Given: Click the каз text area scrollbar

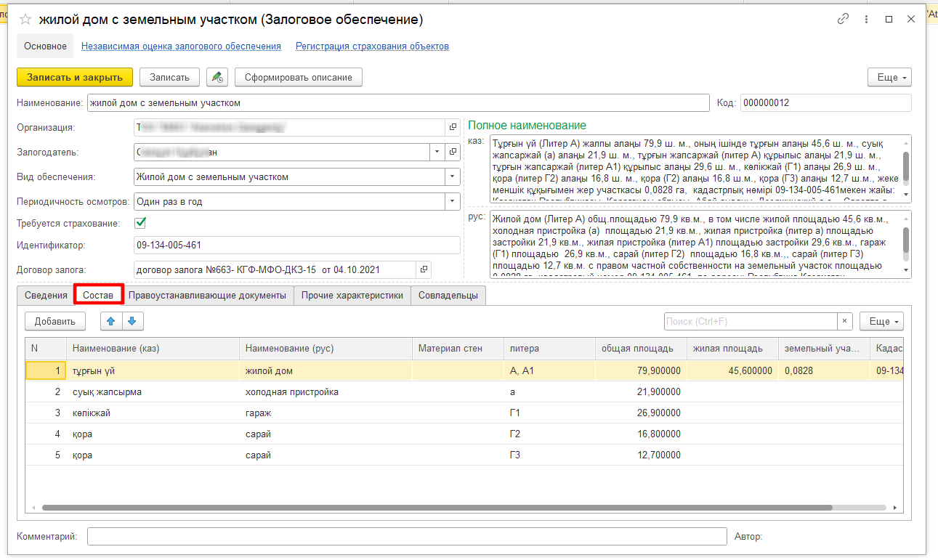Looking at the screenshot, I should coord(906,169).
